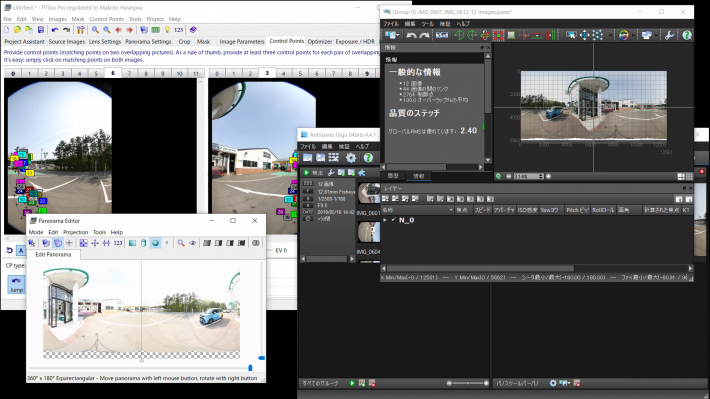This screenshot has height=399, width=710.
Task: Toggle the checkmark beside layer N_0
Action: [393, 220]
